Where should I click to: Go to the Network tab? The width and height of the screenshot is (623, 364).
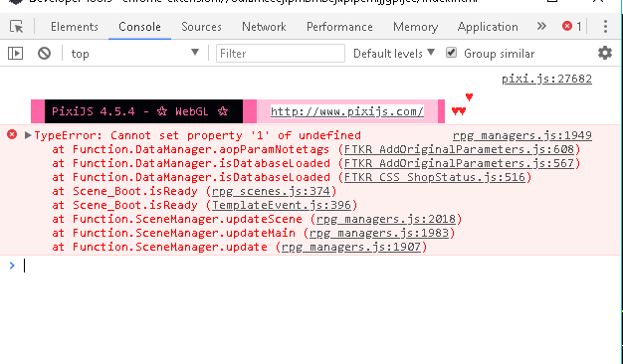click(x=264, y=27)
